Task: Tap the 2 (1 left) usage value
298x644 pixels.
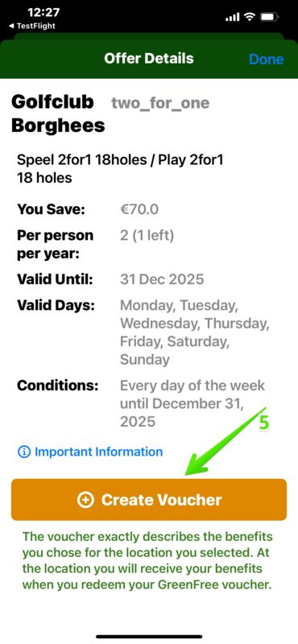Action: pyautogui.click(x=147, y=236)
